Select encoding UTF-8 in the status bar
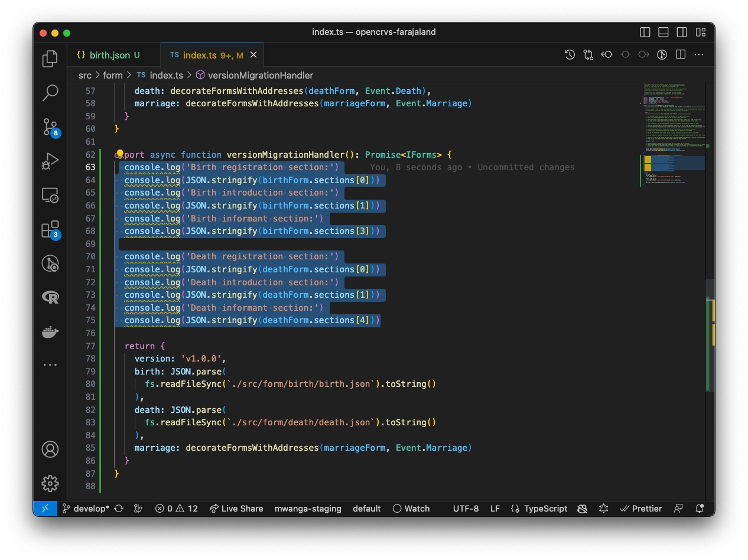The height and width of the screenshot is (560, 748). pos(466,509)
